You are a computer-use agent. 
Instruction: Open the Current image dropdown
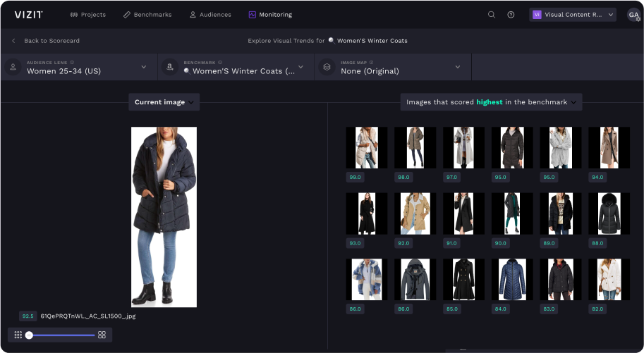[164, 102]
